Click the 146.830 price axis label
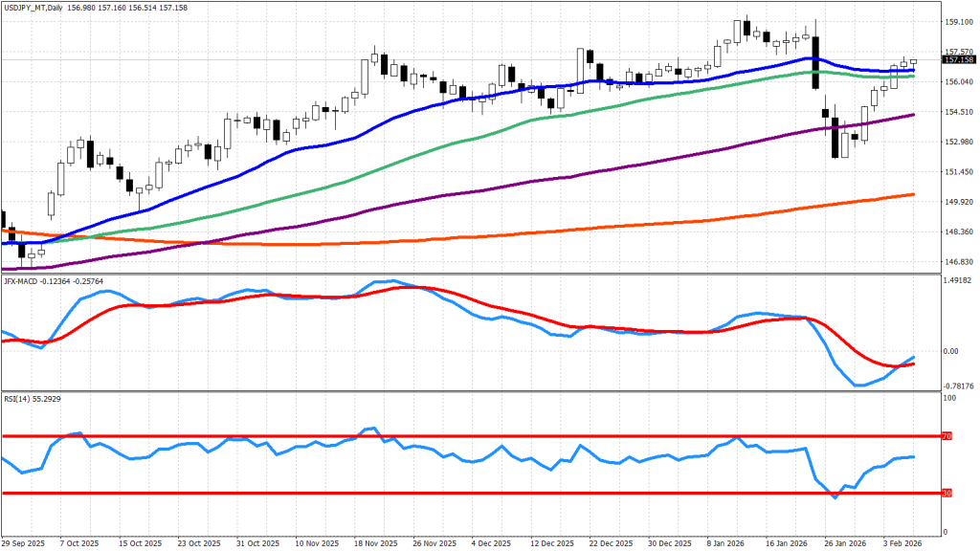This screenshot has width=980, height=551. pos(957,262)
